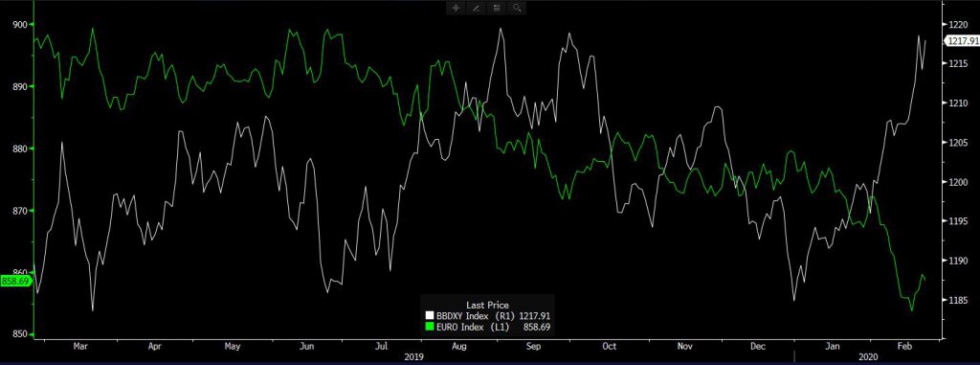The width and height of the screenshot is (980, 365).
Task: Click 'Last Price' legend header
Action: tap(487, 305)
